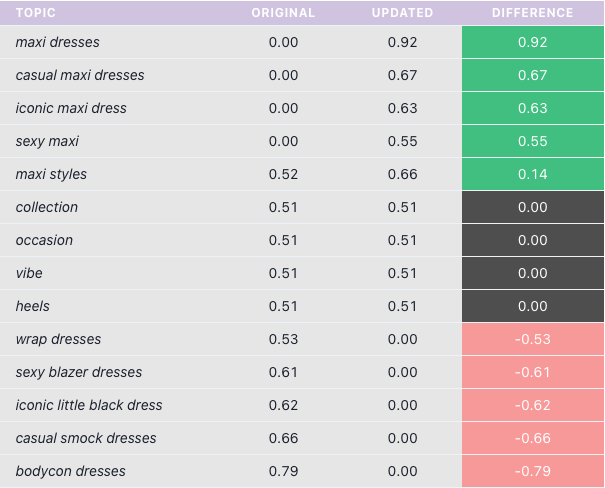This screenshot has height=488, width=605.
Task: Click the dark difference cell for "heels"
Action: (532, 306)
